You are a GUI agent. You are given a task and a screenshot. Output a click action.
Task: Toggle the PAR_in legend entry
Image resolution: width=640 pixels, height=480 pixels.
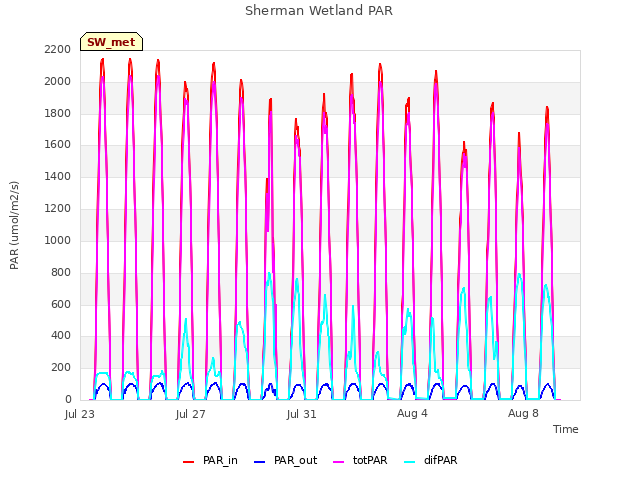pyautogui.click(x=210, y=460)
